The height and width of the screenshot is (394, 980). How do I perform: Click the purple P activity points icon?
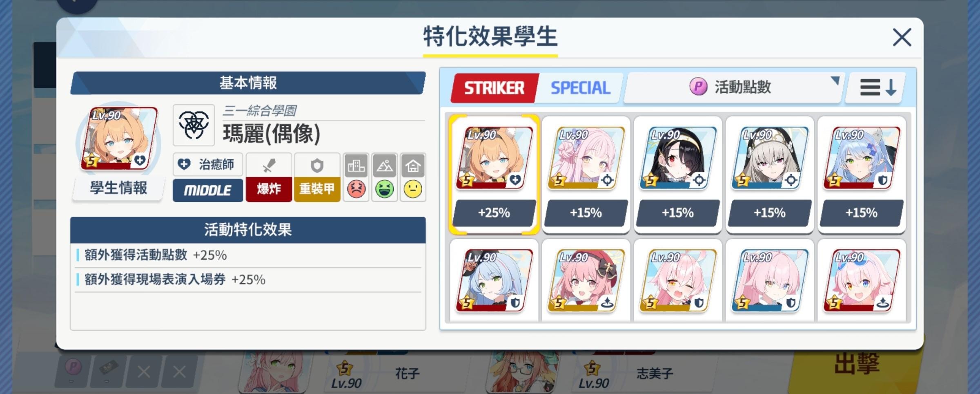tap(698, 87)
